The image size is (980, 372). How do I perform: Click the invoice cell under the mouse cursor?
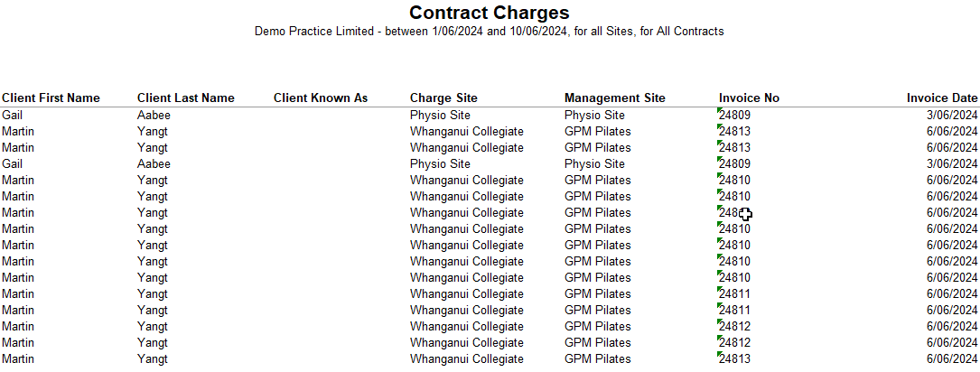pyautogui.click(x=735, y=212)
